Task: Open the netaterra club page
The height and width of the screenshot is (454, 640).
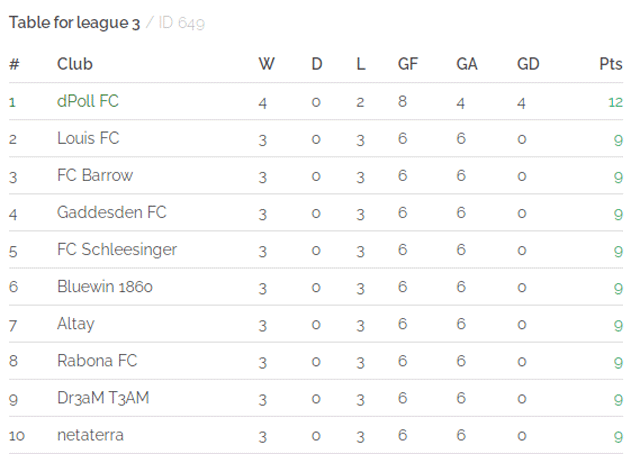Action: pos(90,435)
